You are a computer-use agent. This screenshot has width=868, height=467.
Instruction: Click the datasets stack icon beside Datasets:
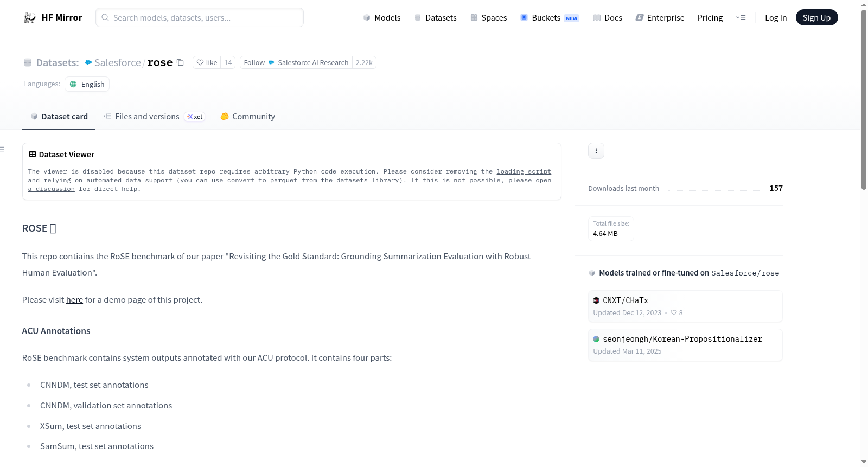28,63
